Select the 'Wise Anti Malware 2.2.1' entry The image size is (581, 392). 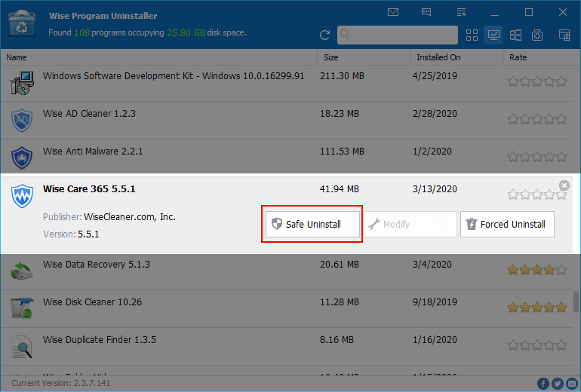click(93, 152)
